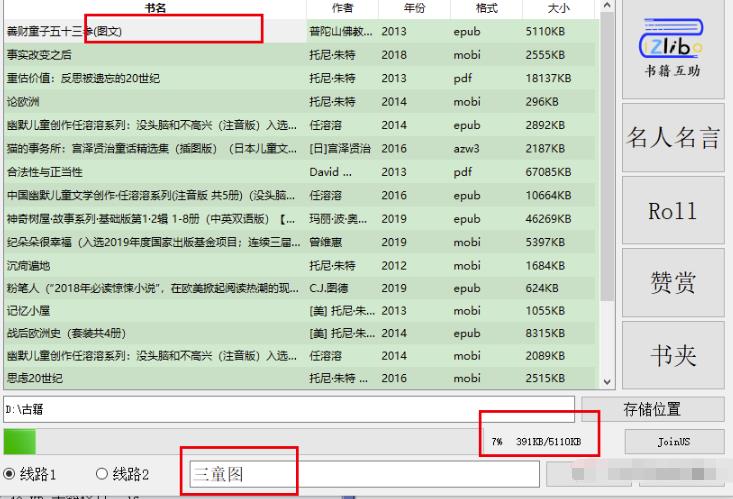Open the 书夹 bookshelf button
The image size is (733, 499).
(x=673, y=355)
